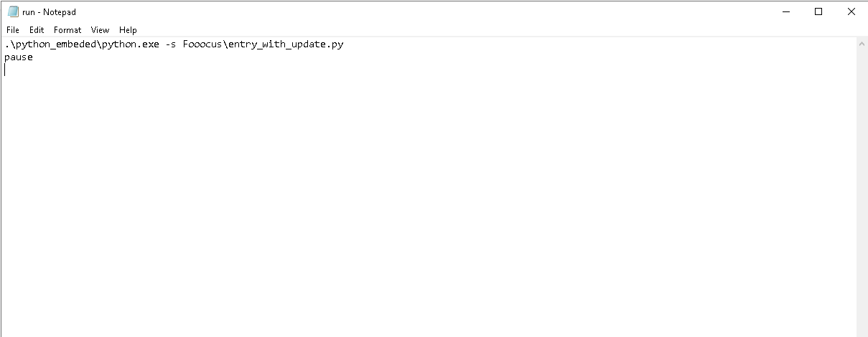Open the File menu
This screenshot has width=868, height=337.
click(x=13, y=30)
